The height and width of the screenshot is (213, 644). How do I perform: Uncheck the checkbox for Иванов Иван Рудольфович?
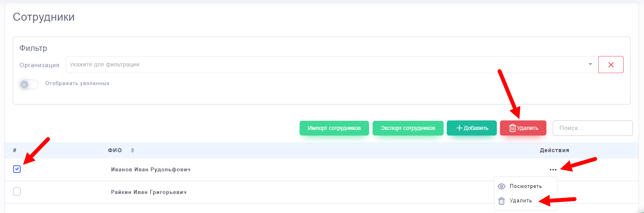coord(17,169)
